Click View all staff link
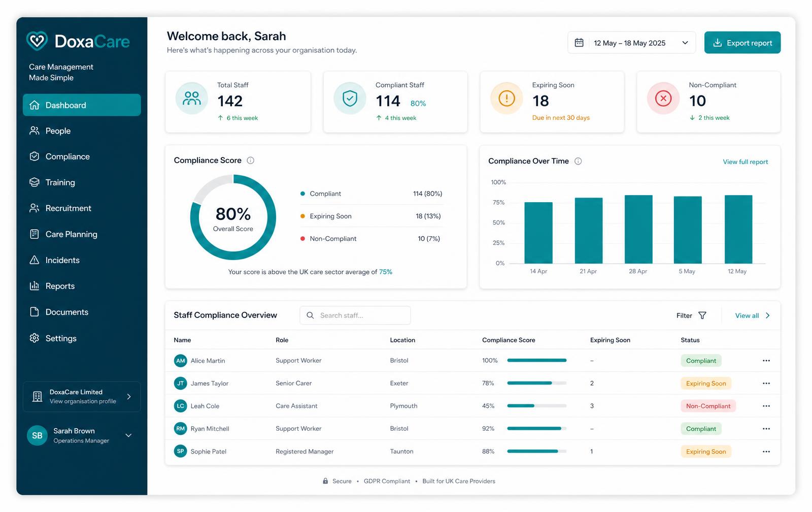Image resolution: width=812 pixels, height=512 pixels. (x=753, y=315)
